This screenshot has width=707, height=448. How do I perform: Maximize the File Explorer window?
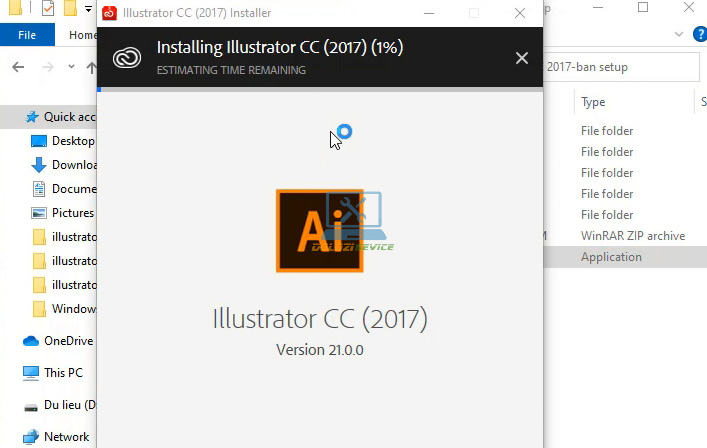(643, 7)
